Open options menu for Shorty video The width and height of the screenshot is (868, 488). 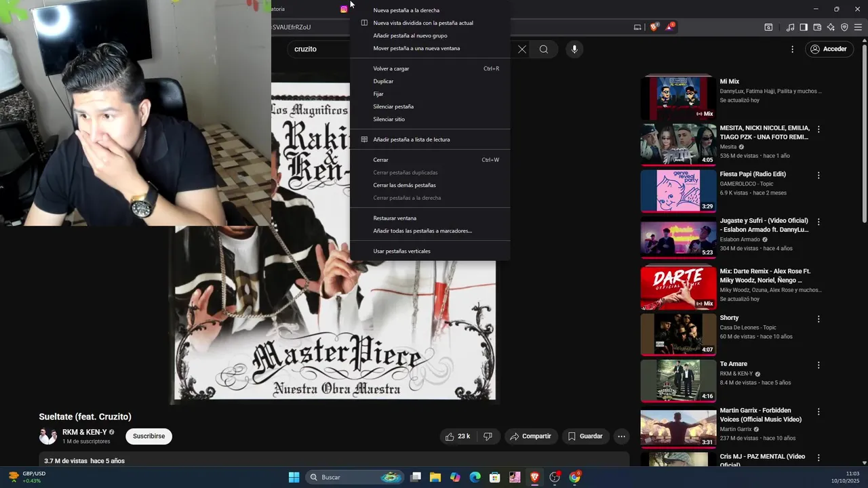click(x=818, y=319)
